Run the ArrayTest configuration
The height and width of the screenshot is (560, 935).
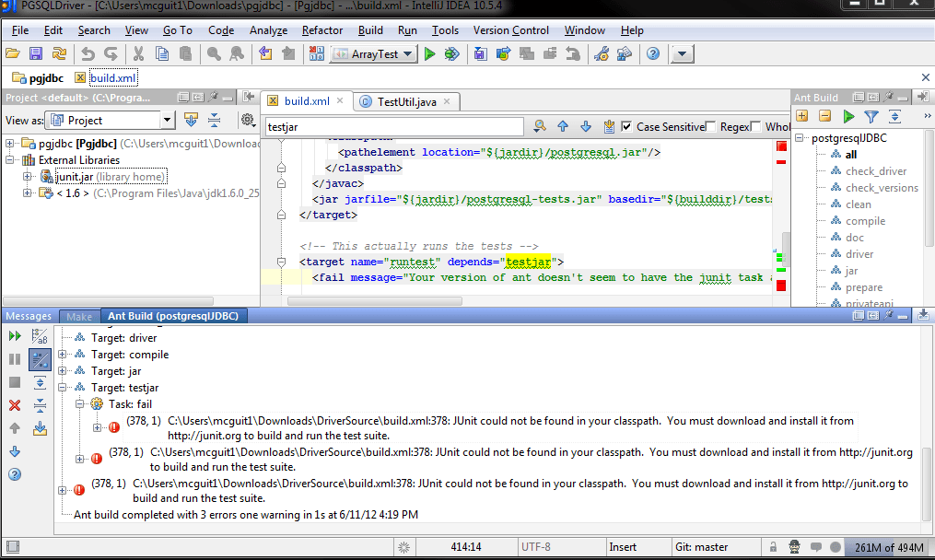pos(429,53)
